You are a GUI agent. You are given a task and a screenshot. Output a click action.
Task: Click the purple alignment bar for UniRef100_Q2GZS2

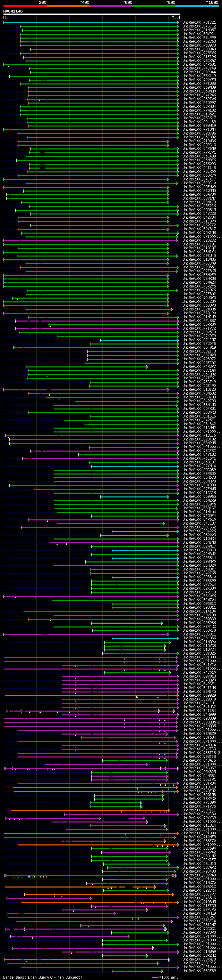pyautogui.click(x=90, y=241)
